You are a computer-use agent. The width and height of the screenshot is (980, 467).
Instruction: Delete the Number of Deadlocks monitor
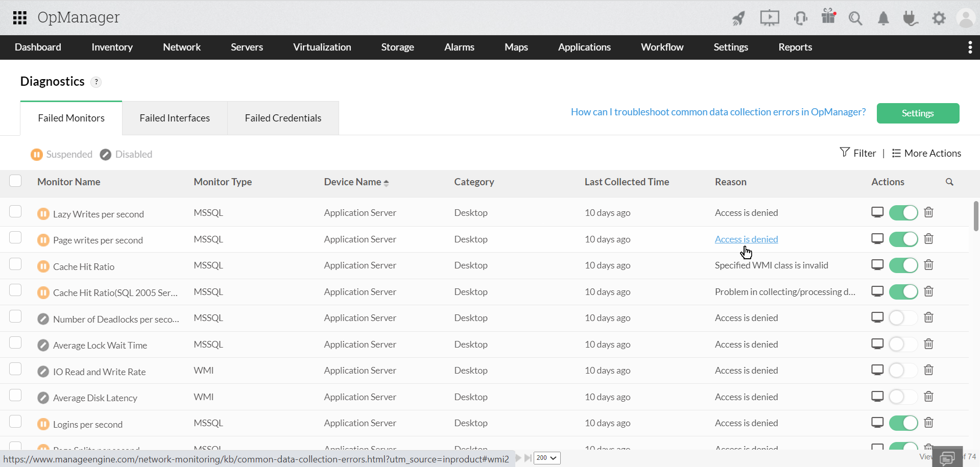pyautogui.click(x=929, y=317)
